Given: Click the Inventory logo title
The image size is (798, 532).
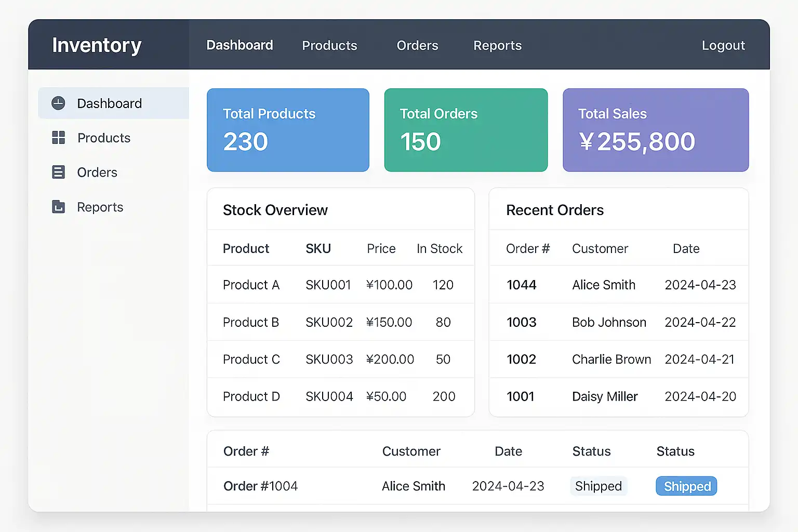Looking at the screenshot, I should coord(97,45).
